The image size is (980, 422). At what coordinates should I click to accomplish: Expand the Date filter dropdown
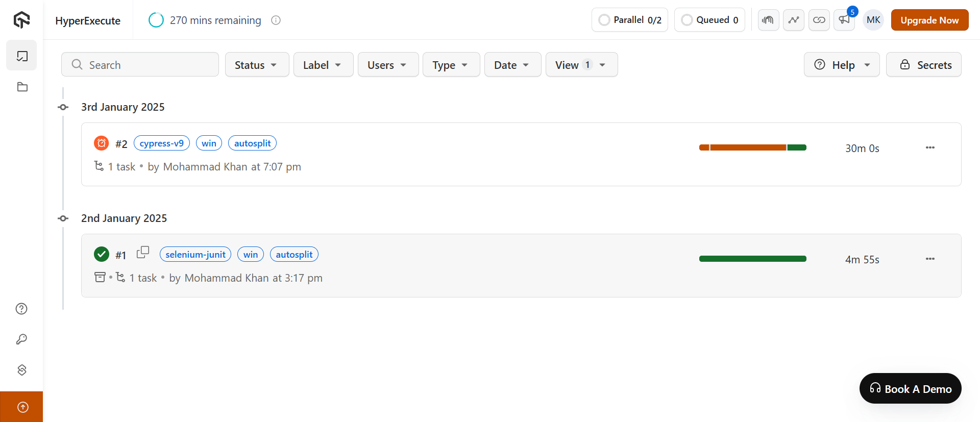click(512, 65)
